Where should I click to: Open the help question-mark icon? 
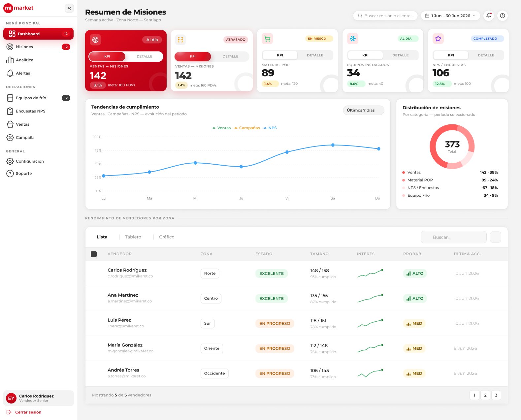(x=503, y=16)
